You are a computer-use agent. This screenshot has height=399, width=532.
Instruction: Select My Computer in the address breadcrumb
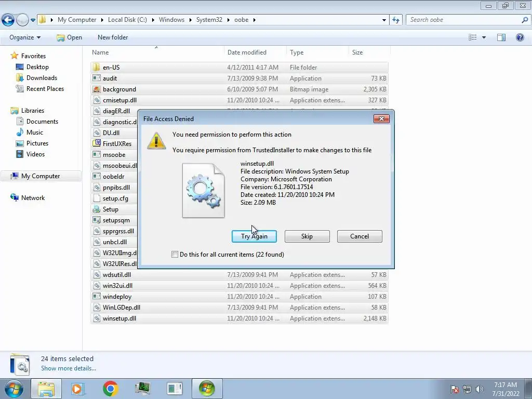click(77, 20)
